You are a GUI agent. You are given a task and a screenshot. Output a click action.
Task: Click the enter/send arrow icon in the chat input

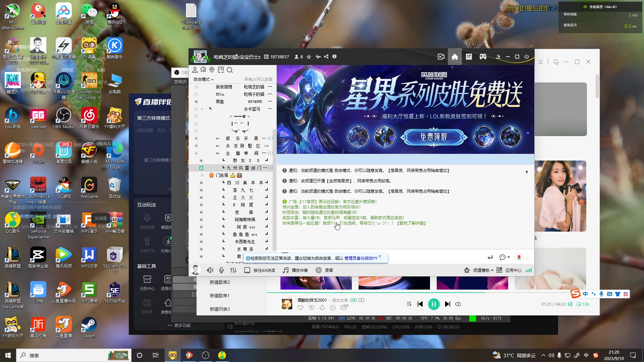coord(490,257)
